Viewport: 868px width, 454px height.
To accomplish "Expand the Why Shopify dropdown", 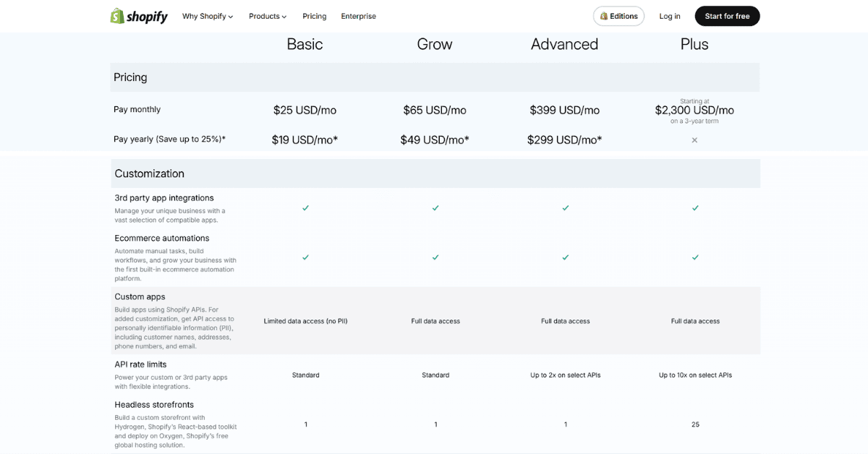I will (208, 16).
